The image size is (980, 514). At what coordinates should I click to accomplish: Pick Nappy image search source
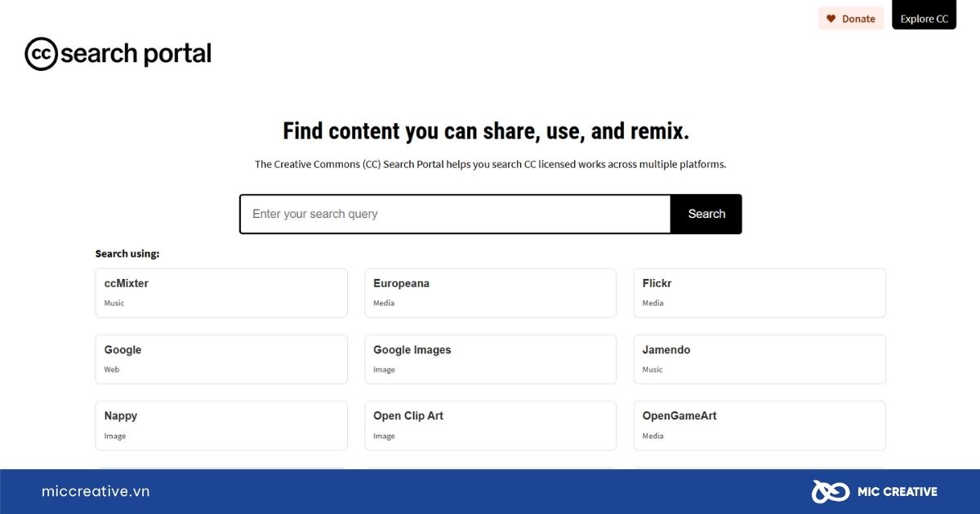coord(221,425)
